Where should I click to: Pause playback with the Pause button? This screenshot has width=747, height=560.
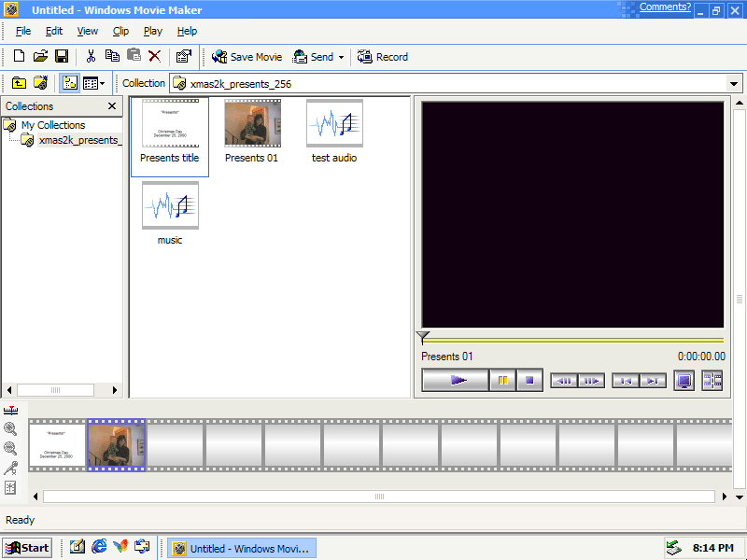pyautogui.click(x=502, y=380)
